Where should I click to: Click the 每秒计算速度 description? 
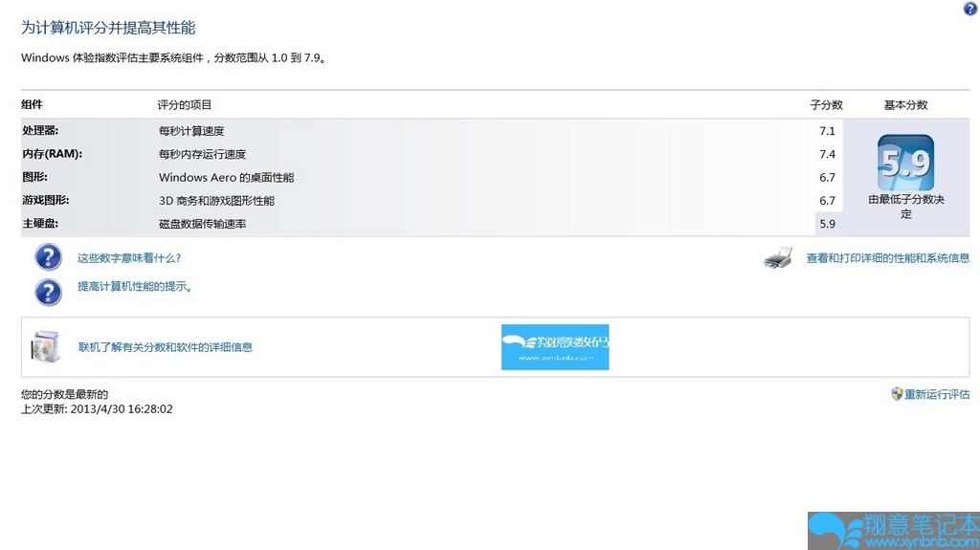coord(191,131)
